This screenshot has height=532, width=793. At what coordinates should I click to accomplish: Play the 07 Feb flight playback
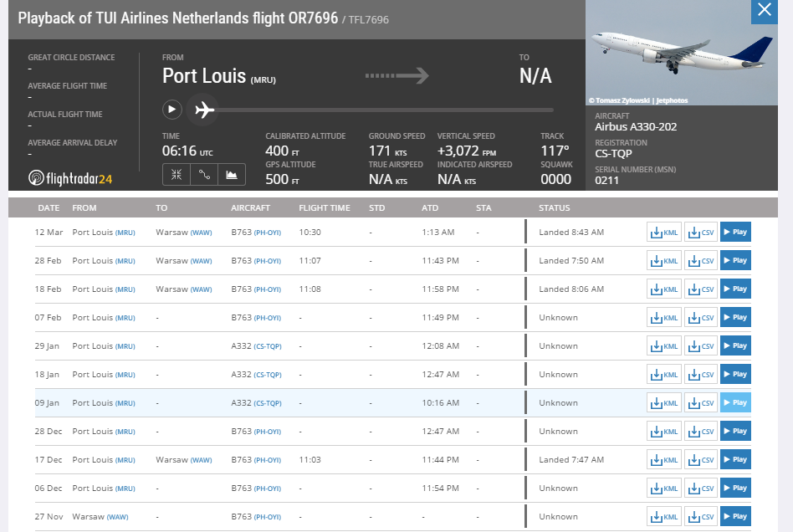click(735, 317)
